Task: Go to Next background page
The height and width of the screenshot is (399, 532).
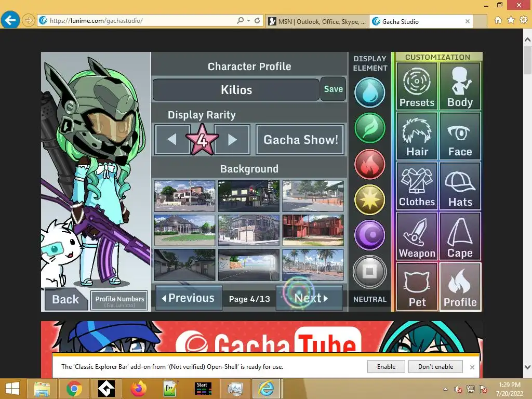Action: click(x=310, y=298)
